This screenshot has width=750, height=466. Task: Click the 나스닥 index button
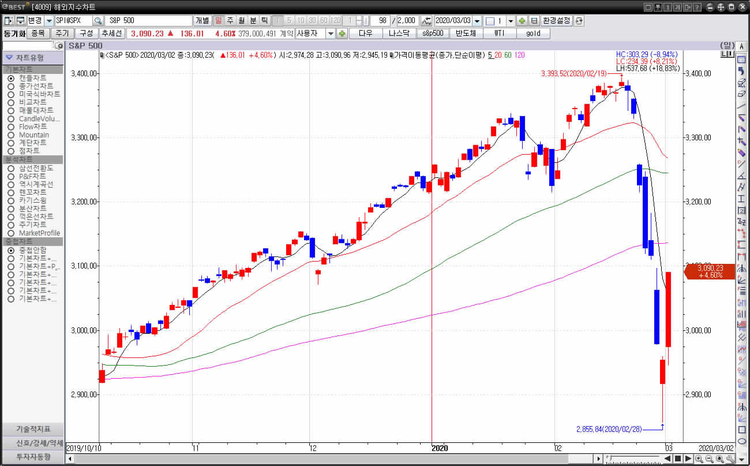[x=399, y=33]
